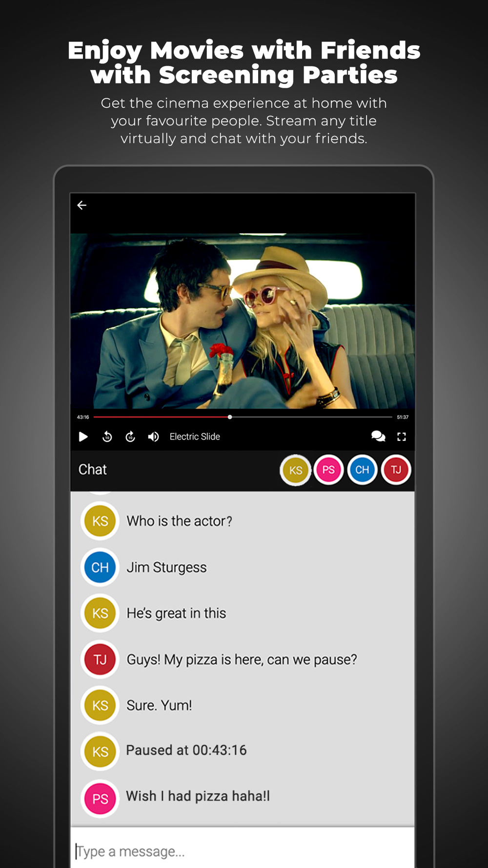The width and height of the screenshot is (488, 868).
Task: Rewind the video 10 seconds
Action: (x=107, y=436)
